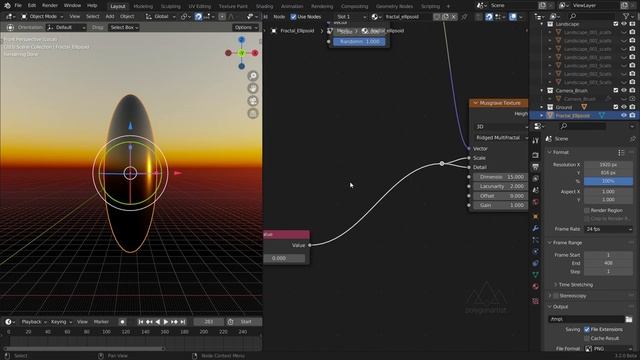Collapse the Musgrave Texture node
640x360 pixels.
click(x=476, y=103)
